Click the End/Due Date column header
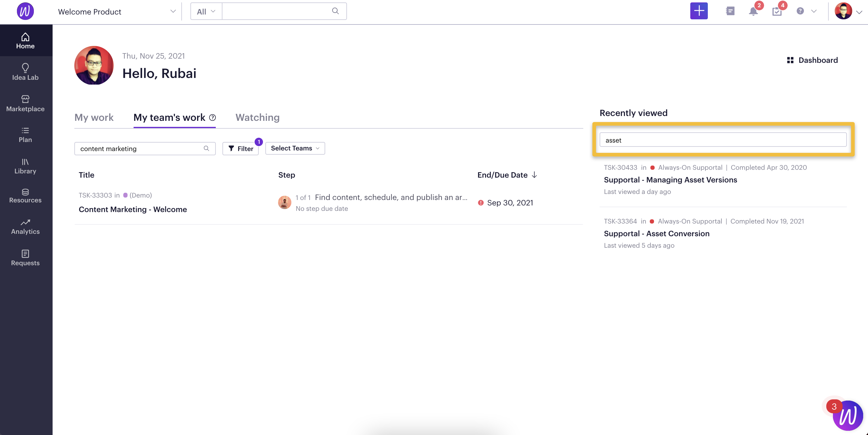 pos(502,175)
